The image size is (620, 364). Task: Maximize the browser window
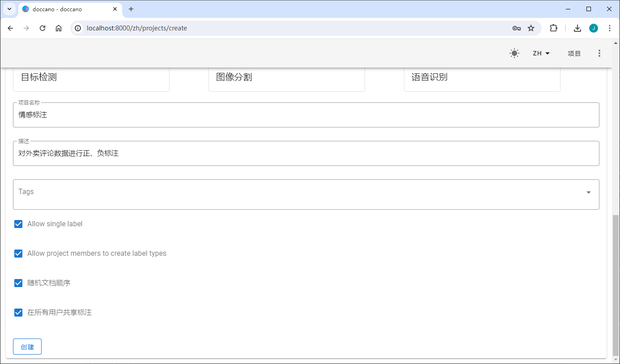(589, 9)
